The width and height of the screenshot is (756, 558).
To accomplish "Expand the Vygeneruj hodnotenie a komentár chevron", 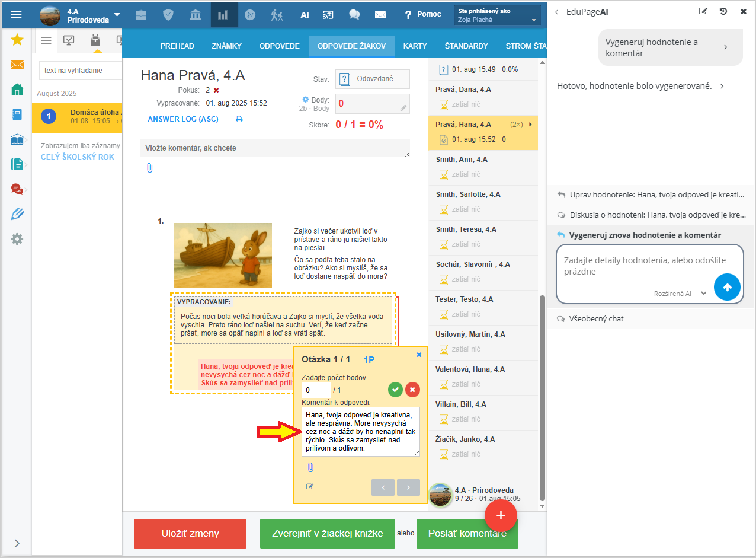I will [726, 47].
